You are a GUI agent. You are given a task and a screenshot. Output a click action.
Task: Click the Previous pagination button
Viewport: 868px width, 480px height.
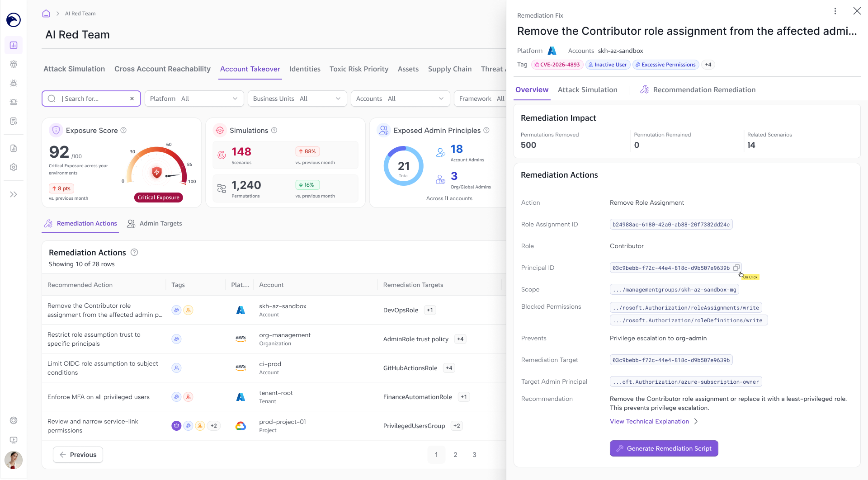(78, 455)
